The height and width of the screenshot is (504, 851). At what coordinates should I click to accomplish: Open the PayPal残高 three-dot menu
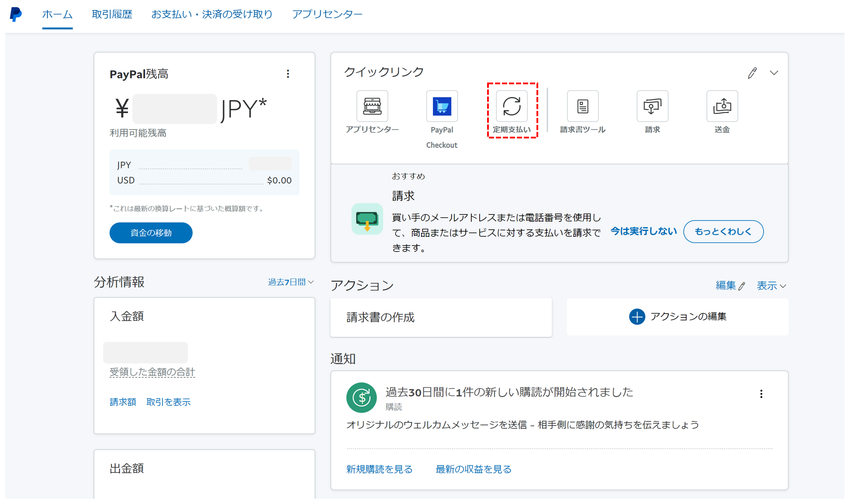(288, 74)
